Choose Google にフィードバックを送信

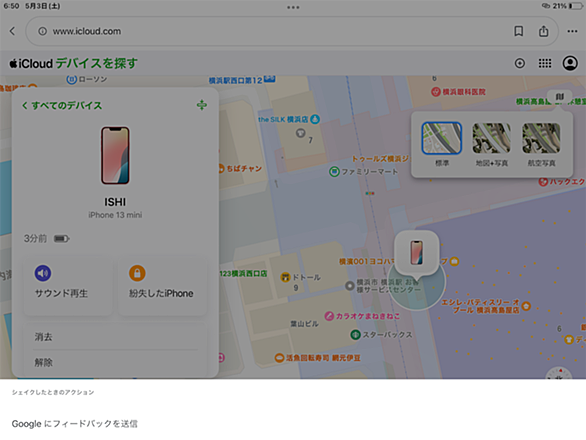(75, 424)
